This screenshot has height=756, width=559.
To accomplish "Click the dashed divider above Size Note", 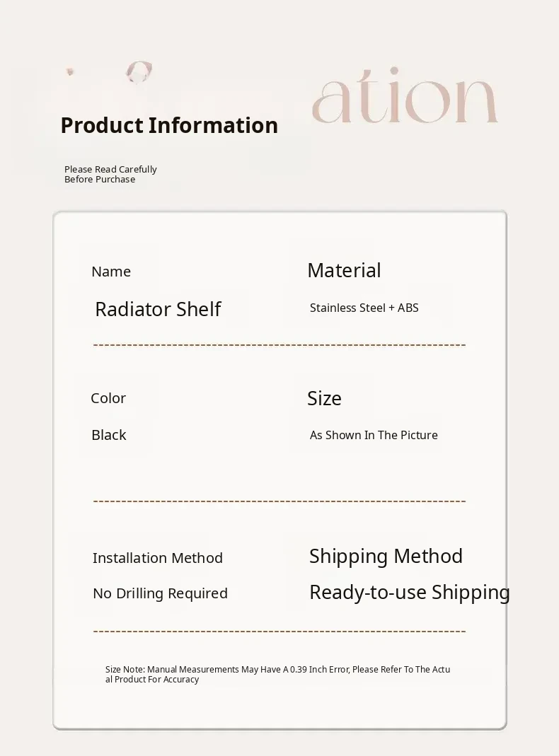I will [279, 631].
